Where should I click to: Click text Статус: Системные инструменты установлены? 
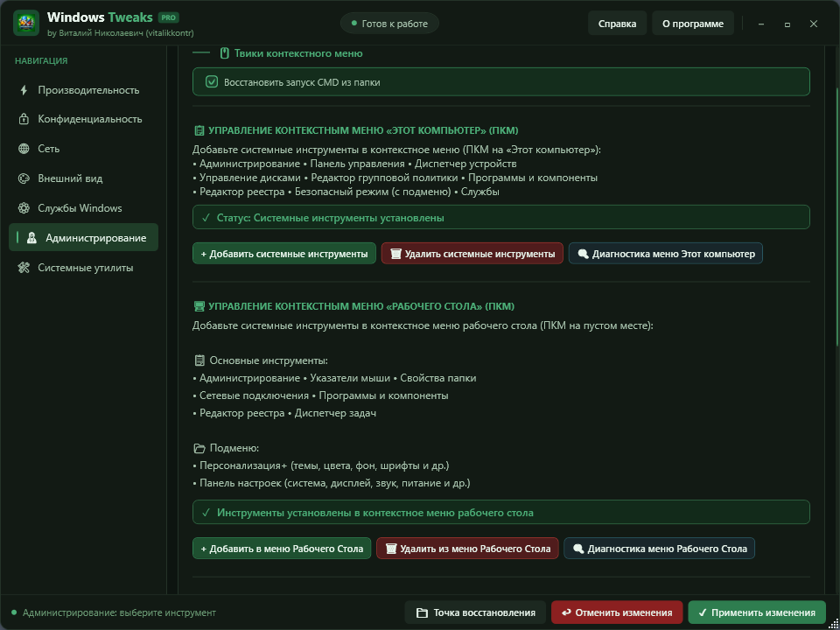330,218
